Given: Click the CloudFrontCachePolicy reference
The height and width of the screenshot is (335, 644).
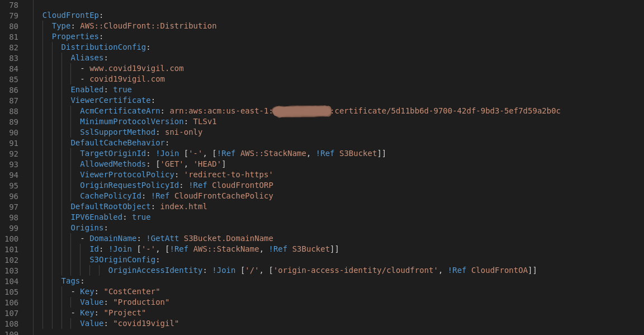Looking at the screenshot, I should point(224,196).
